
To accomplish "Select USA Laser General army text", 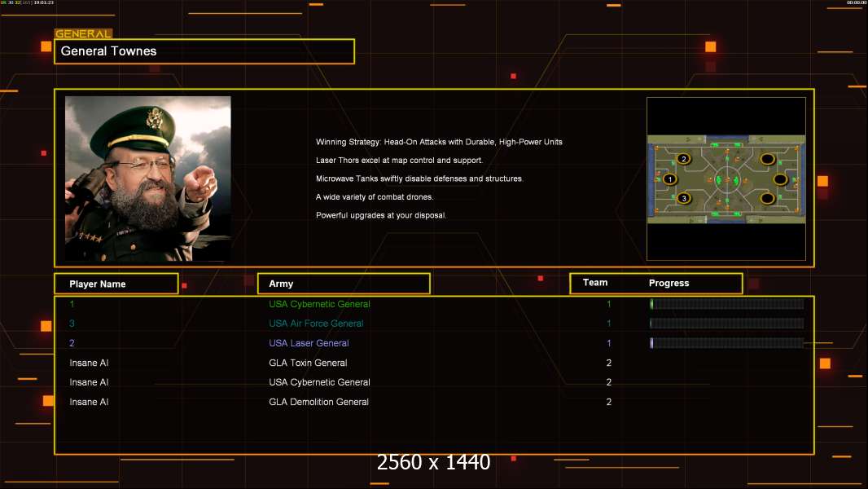I will pos(309,343).
